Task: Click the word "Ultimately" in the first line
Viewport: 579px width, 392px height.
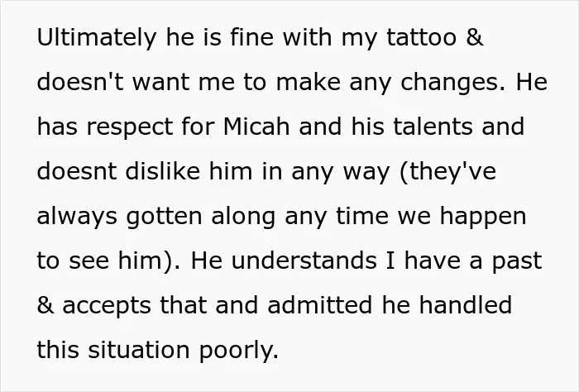Action: click(x=97, y=38)
